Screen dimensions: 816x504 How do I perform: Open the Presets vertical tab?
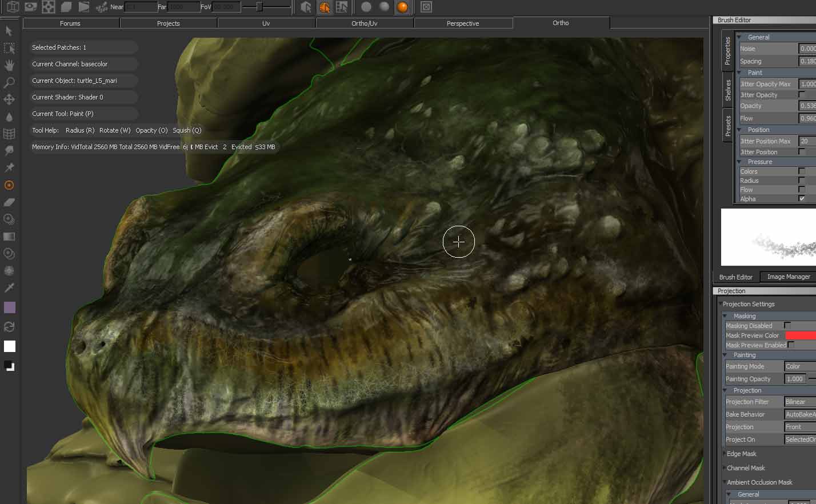point(727,125)
